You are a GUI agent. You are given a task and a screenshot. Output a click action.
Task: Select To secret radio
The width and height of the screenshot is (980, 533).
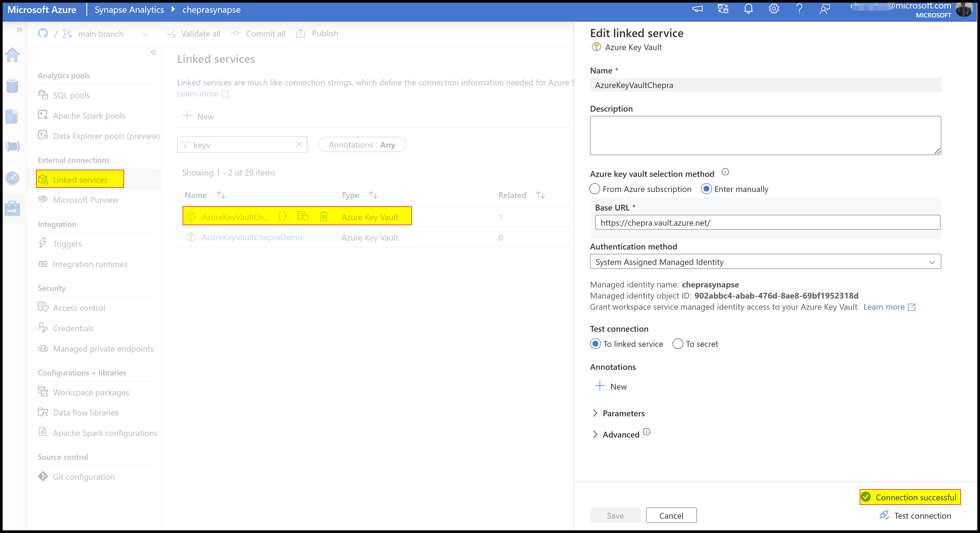pyautogui.click(x=678, y=344)
